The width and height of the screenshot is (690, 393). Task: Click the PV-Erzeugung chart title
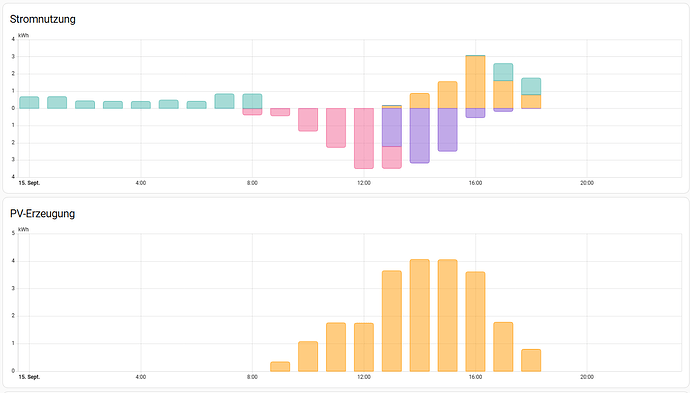(43, 213)
